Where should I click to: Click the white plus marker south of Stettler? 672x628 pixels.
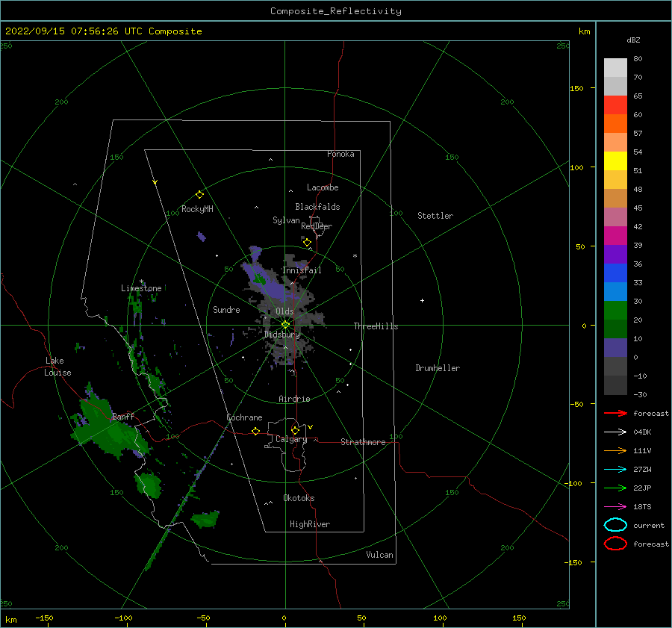click(x=422, y=300)
